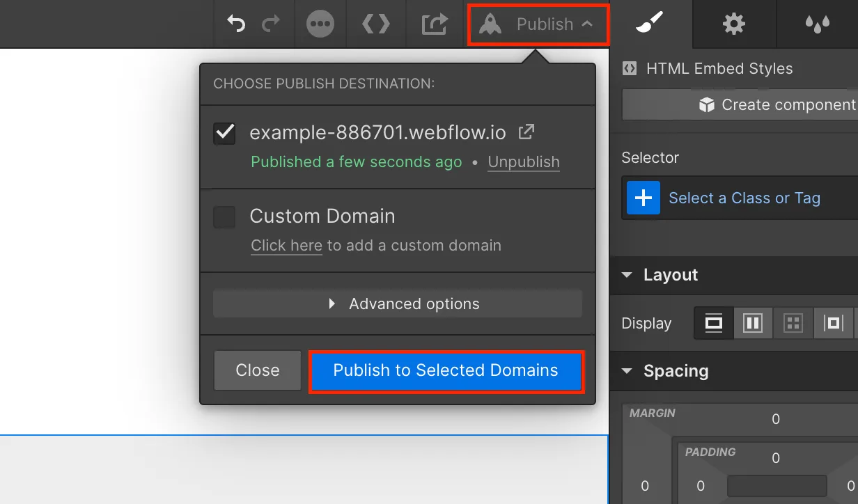
Task: Select the Style panel paintbrush icon
Action: [649, 23]
